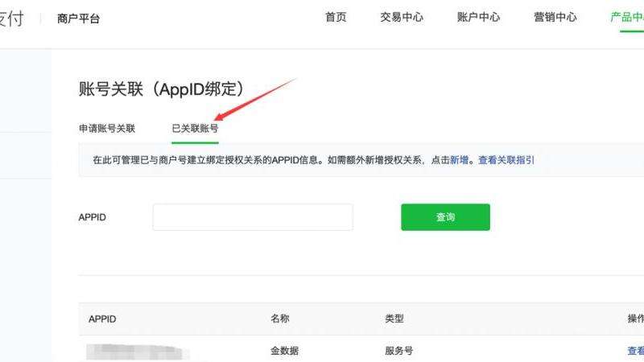Click the APPID column header

[102, 319]
